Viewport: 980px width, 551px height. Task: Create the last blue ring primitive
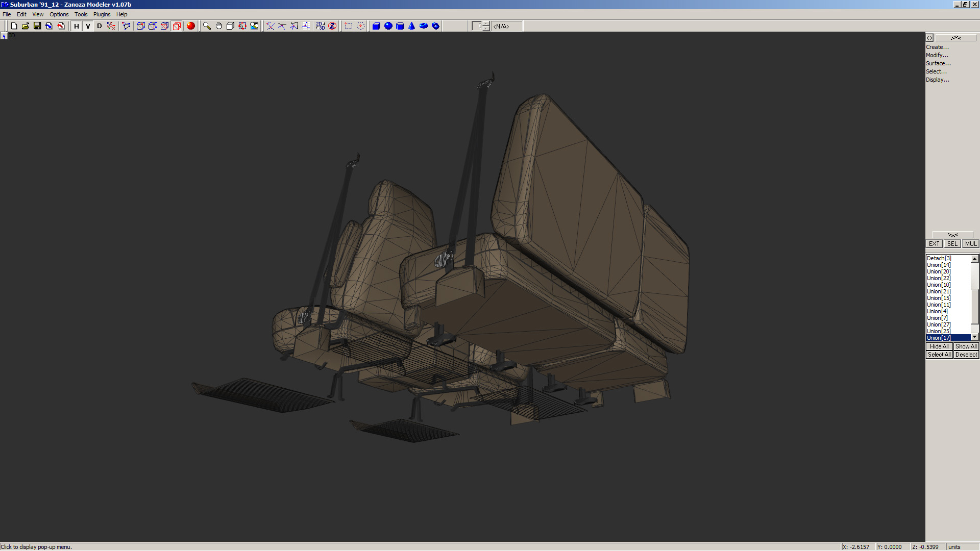[436, 26]
